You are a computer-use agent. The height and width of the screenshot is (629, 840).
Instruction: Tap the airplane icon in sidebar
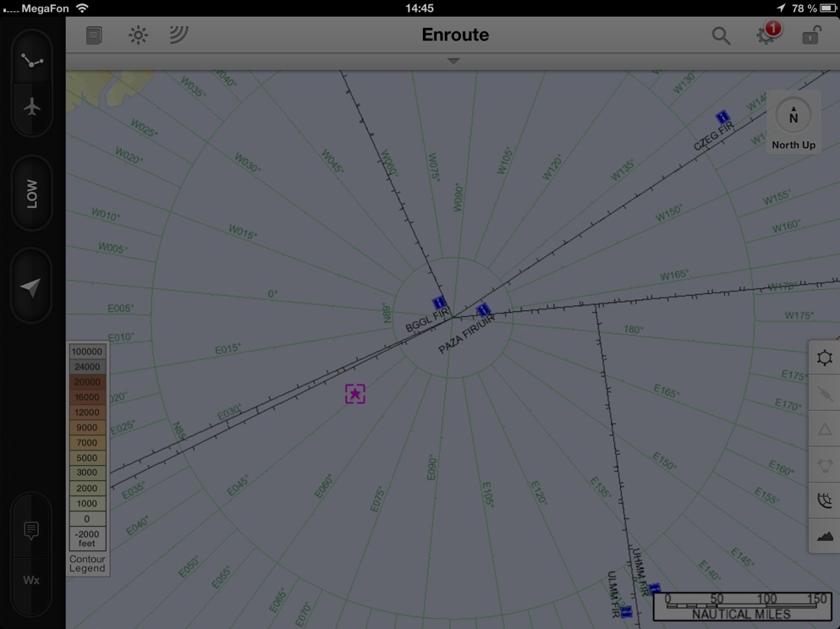click(32, 107)
